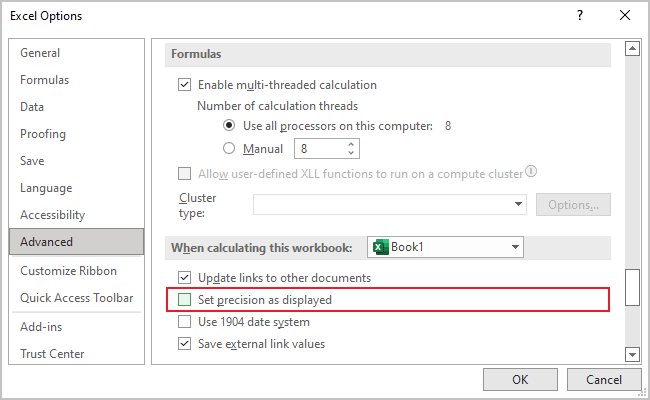The height and width of the screenshot is (400, 650).
Task: Open the Book1 workbook dropdown
Action: coord(515,247)
